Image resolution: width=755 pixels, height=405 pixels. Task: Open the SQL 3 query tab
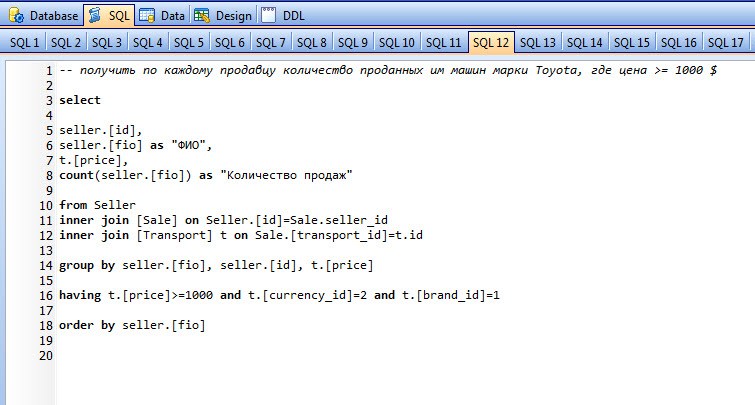[x=106, y=43]
